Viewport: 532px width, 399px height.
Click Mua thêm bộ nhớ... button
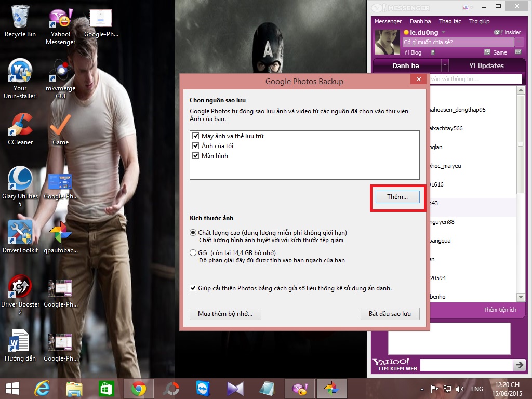pos(225,313)
